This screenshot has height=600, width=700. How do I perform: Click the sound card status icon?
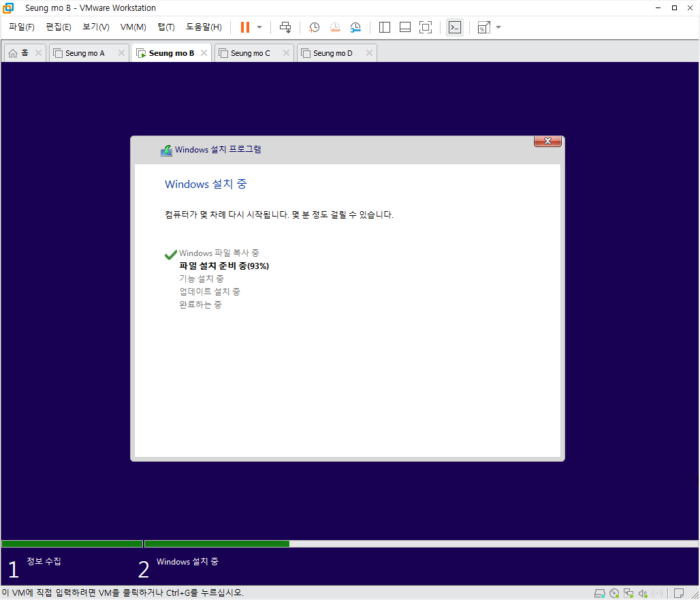click(643, 593)
